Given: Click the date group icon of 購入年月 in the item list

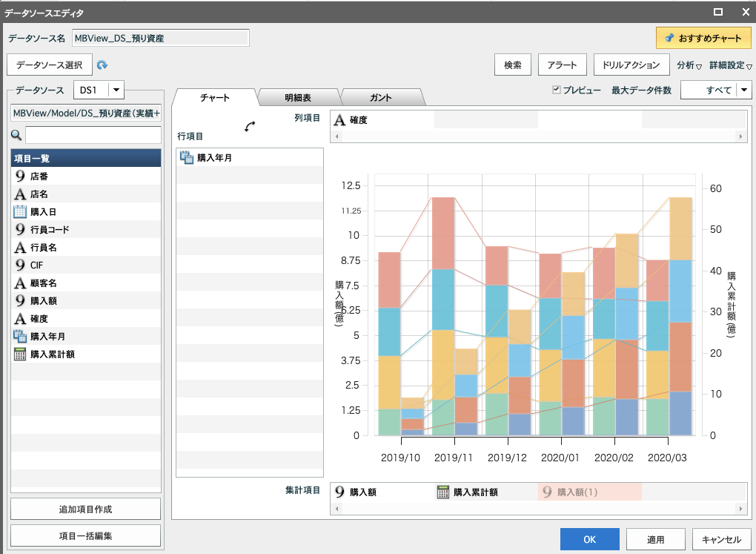Looking at the screenshot, I should click(x=20, y=337).
